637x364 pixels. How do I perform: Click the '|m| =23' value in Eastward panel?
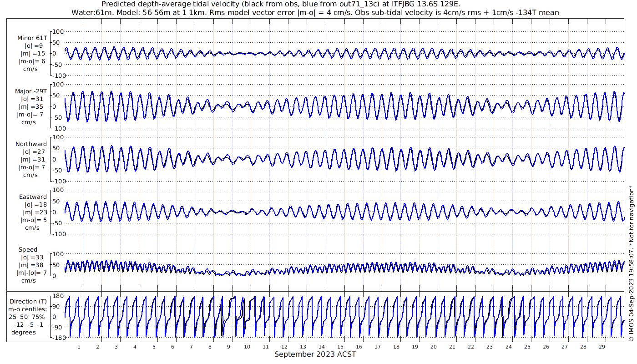coord(35,212)
